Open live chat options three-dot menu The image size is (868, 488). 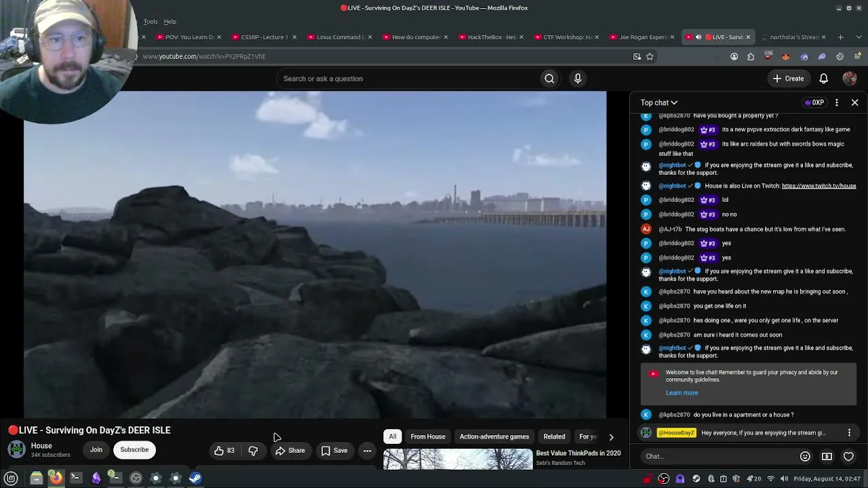click(837, 102)
